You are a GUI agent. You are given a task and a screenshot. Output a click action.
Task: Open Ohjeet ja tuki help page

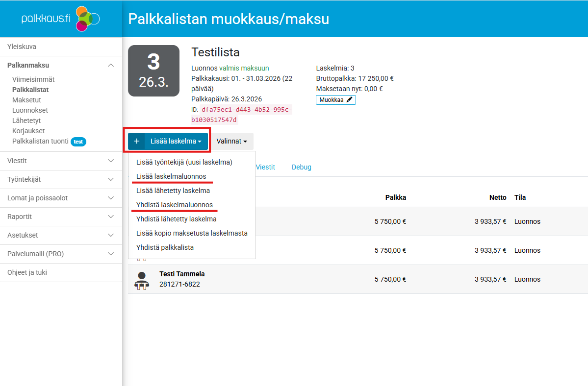(x=27, y=272)
